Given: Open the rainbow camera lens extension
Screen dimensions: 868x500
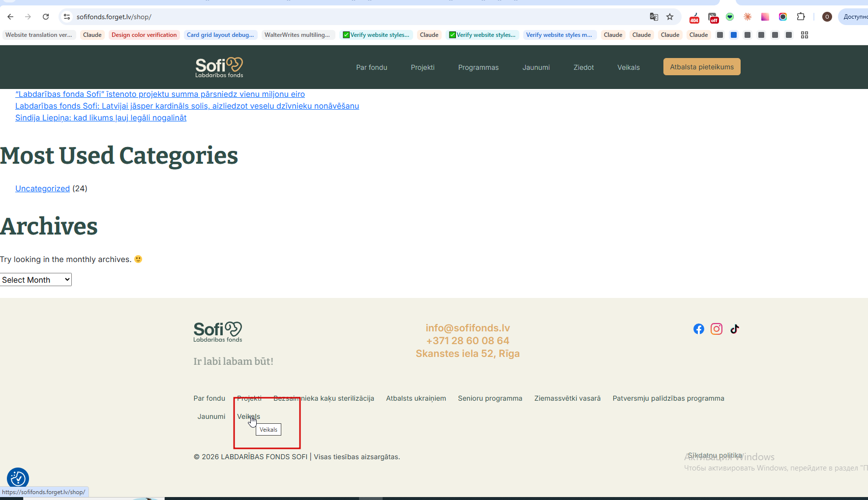Looking at the screenshot, I should [x=783, y=17].
